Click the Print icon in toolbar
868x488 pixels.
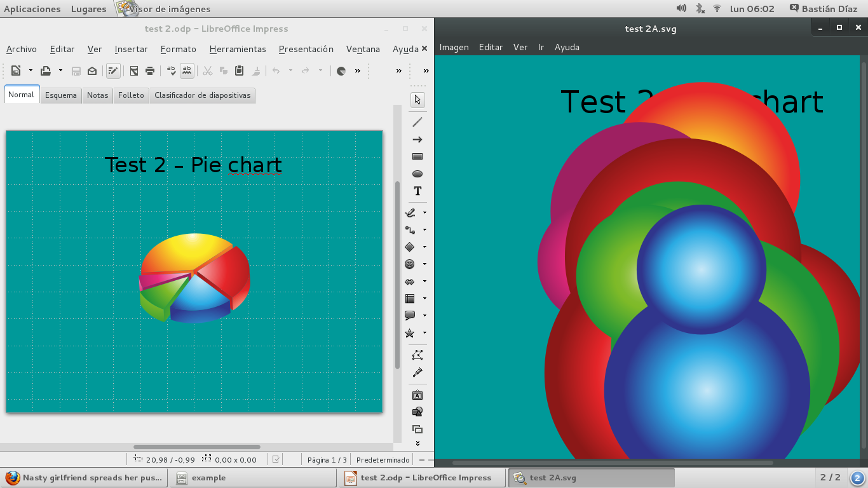click(x=150, y=71)
